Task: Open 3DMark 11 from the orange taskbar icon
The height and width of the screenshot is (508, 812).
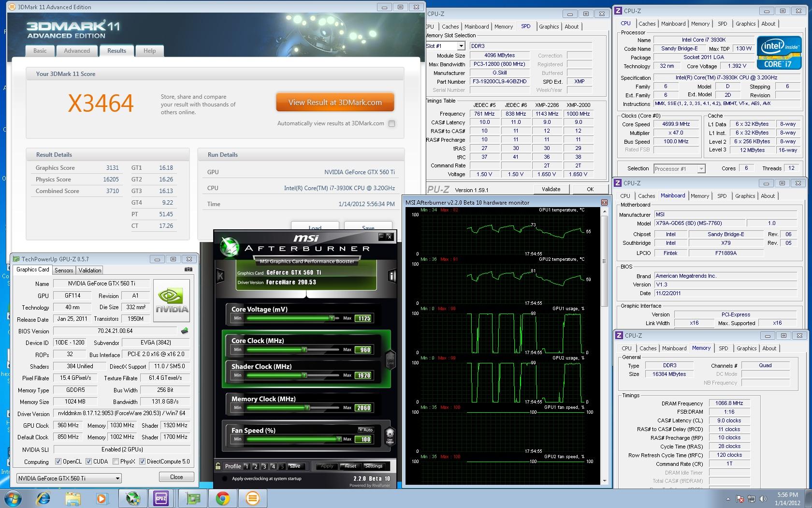Action: pos(252,498)
